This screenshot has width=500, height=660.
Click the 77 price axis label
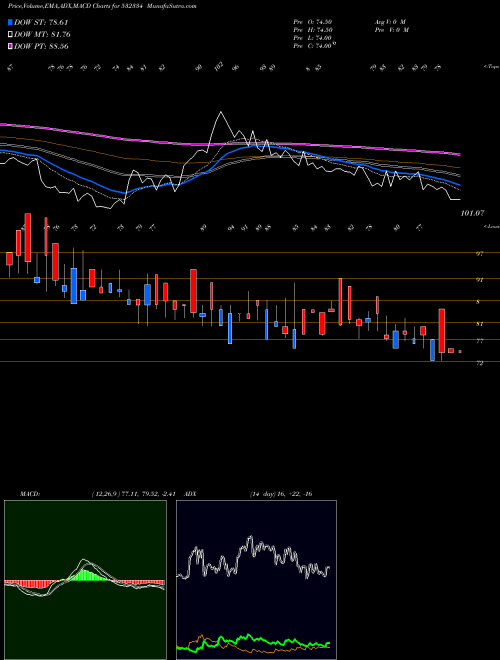(x=480, y=341)
